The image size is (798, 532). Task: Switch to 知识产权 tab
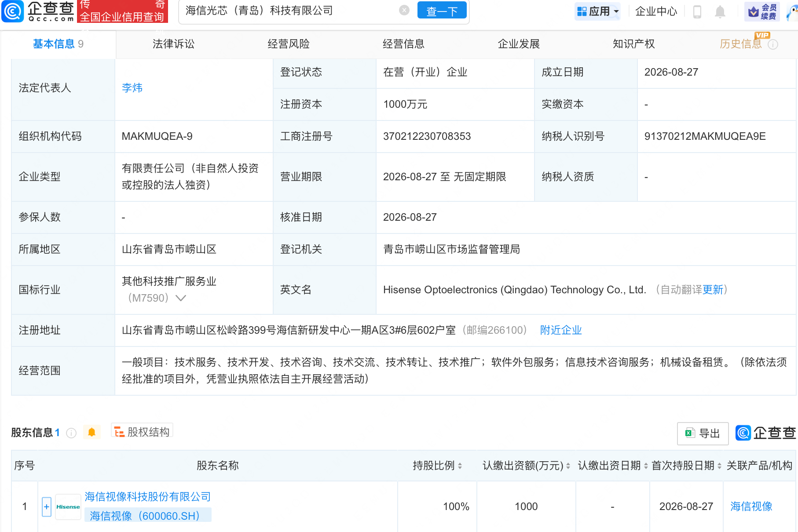(x=633, y=44)
